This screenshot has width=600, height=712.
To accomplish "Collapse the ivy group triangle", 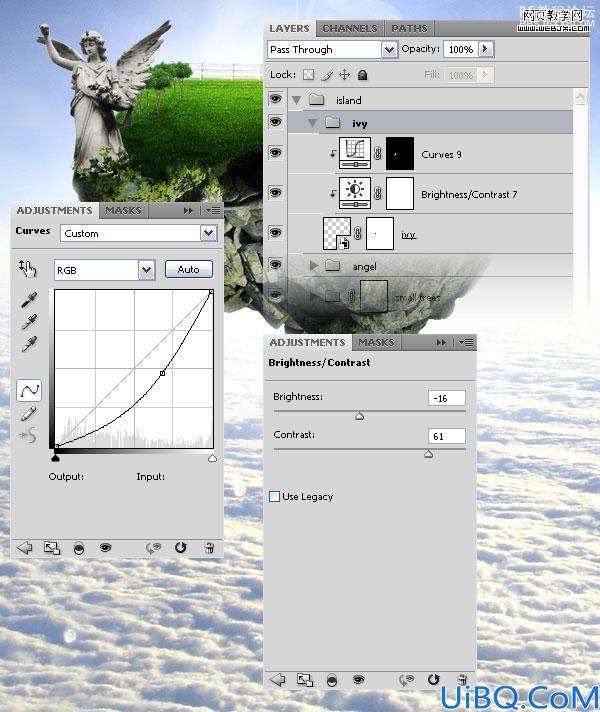I will click(x=312, y=123).
